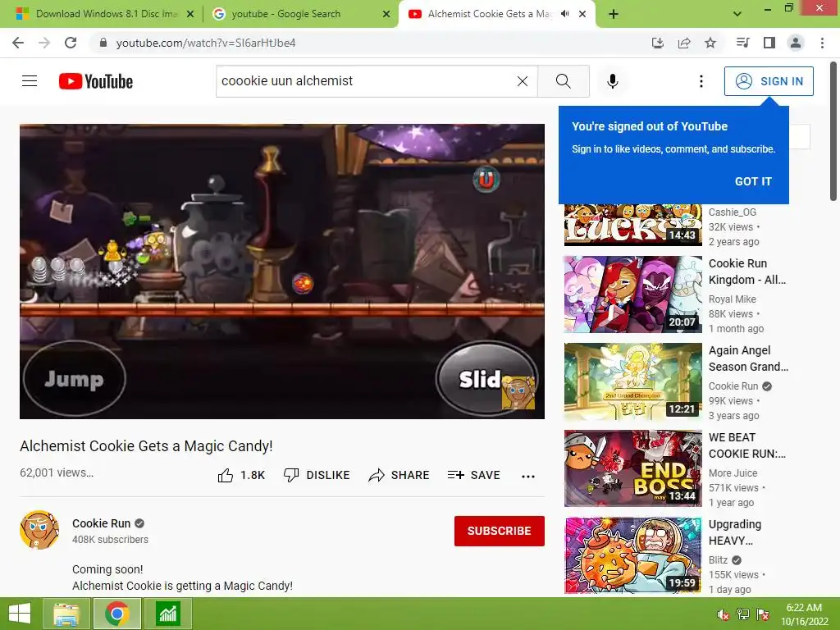
Task: Open Cookie Run channel avatar
Action: (39, 529)
